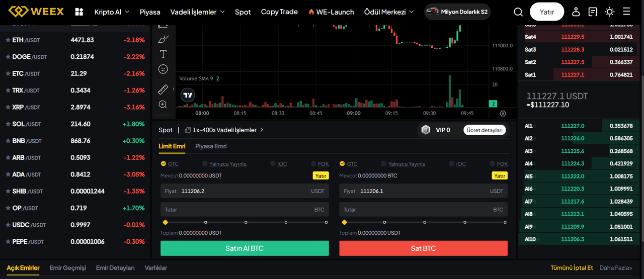Click Satın Al BTC button
The width and height of the screenshot is (644, 279).
pos(245,248)
